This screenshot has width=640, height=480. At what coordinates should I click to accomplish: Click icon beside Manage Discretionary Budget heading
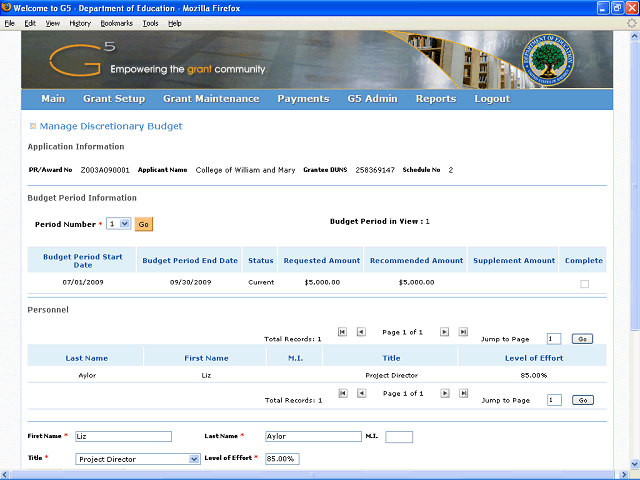(x=32, y=127)
